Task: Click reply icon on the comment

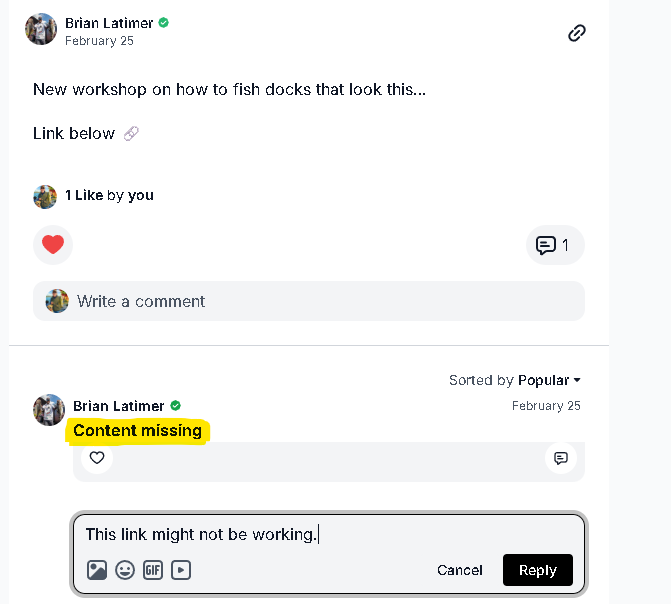Action: (x=561, y=458)
